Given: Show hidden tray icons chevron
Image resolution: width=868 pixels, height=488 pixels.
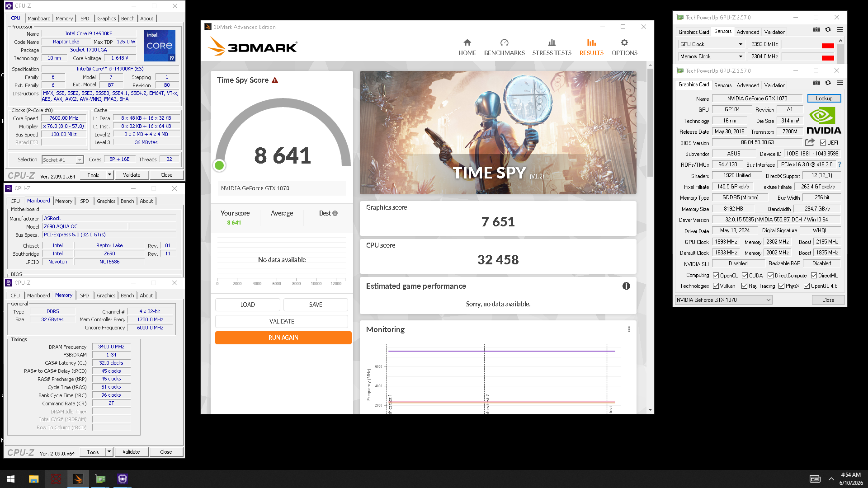Looking at the screenshot, I should click(831, 479).
